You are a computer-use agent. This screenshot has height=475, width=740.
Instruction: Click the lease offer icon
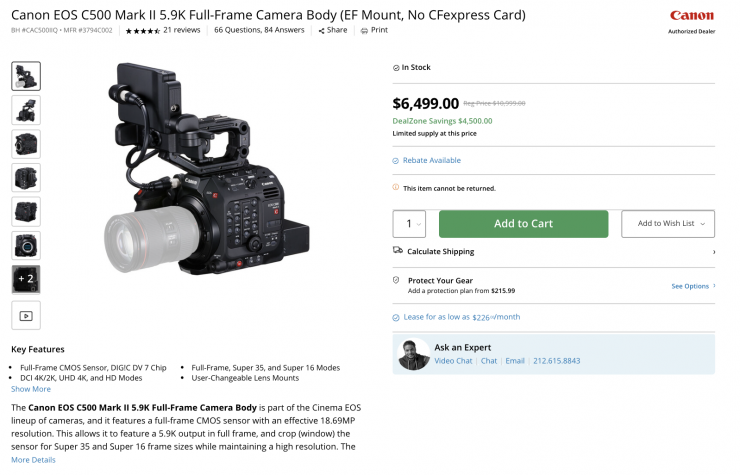pos(396,317)
